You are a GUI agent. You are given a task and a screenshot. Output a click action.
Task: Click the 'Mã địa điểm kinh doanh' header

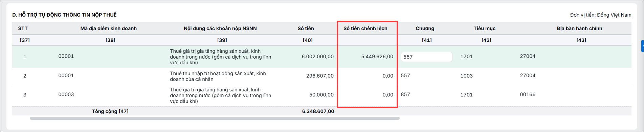109,28
